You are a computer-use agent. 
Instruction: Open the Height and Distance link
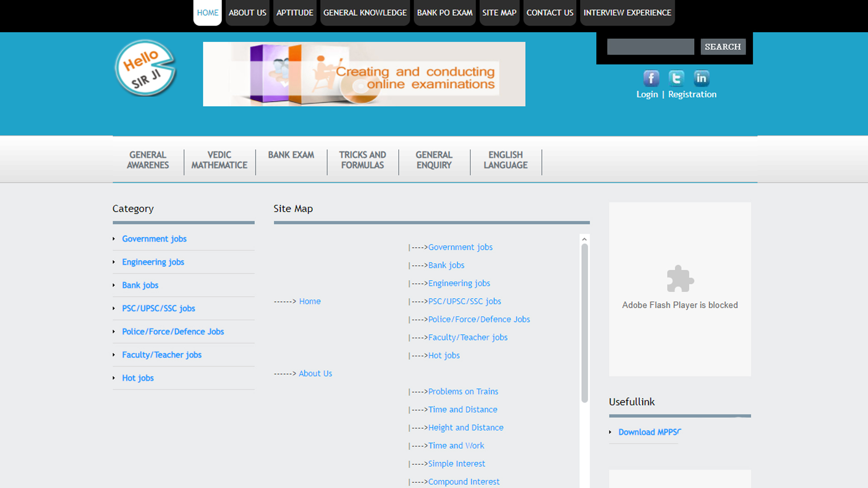click(466, 427)
